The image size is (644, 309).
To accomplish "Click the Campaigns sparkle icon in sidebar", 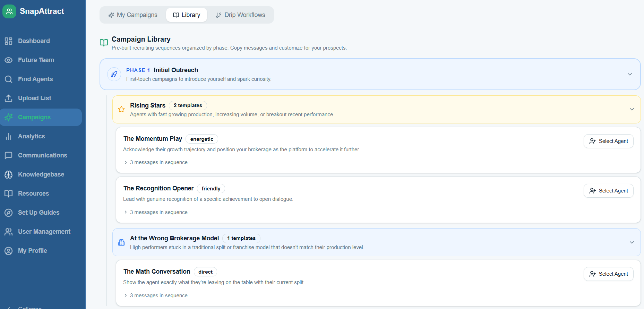I will [x=9, y=117].
